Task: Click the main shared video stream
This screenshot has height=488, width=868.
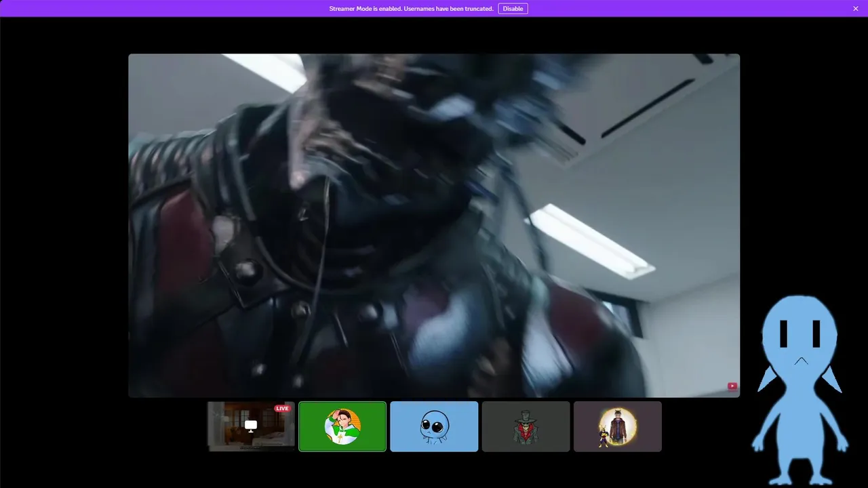Action: coord(434,225)
